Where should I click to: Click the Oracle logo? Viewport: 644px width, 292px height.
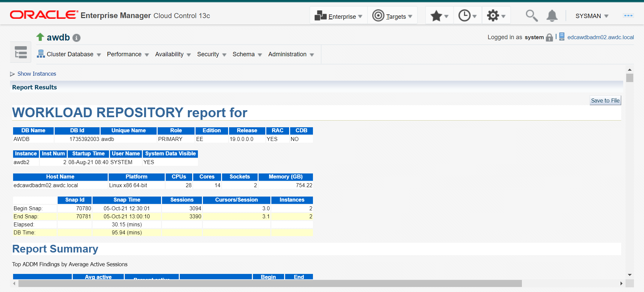tap(44, 15)
